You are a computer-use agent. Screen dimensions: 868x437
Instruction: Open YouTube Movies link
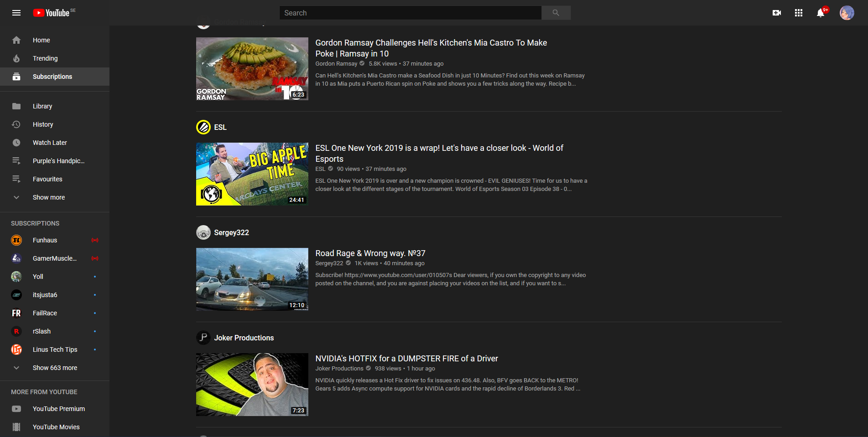(x=55, y=427)
